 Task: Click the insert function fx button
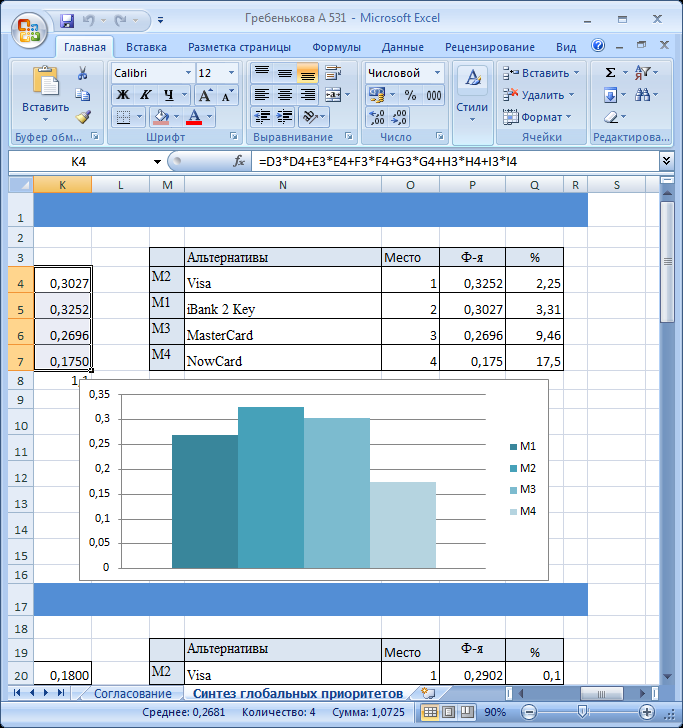click(x=239, y=162)
